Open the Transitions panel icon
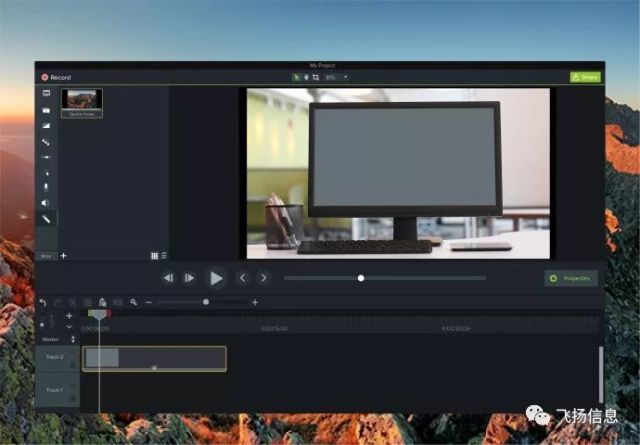This screenshot has height=445, width=640. click(46, 142)
